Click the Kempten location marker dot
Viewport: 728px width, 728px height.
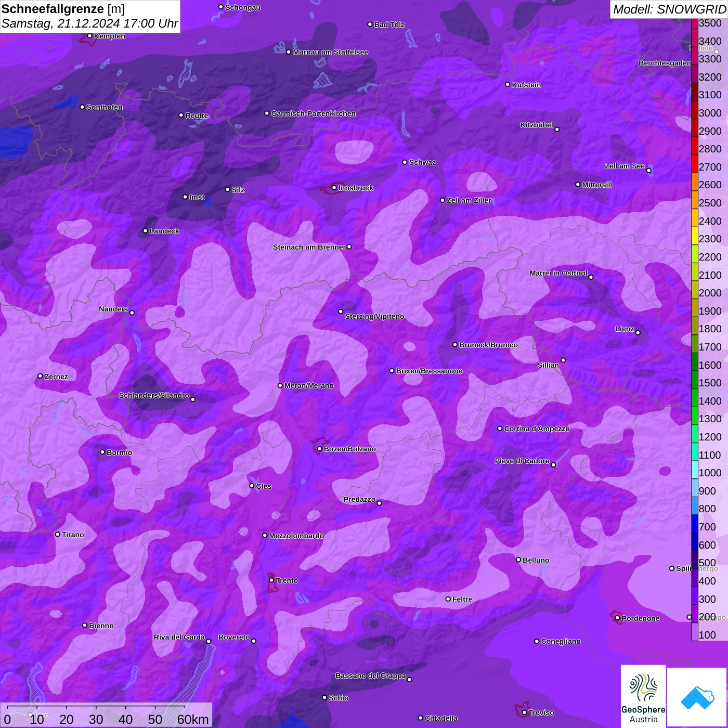pyautogui.click(x=89, y=36)
